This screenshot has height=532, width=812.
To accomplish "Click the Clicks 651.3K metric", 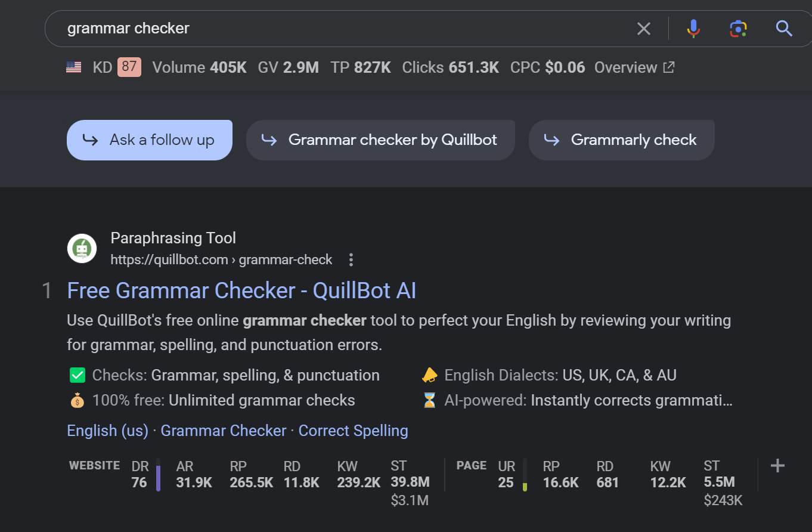I will coord(451,67).
